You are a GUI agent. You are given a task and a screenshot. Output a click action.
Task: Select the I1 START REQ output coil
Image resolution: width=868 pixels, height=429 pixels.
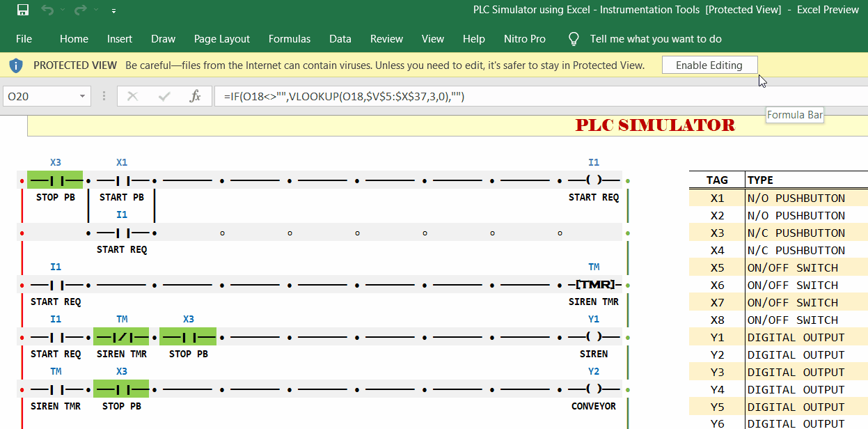coord(594,180)
